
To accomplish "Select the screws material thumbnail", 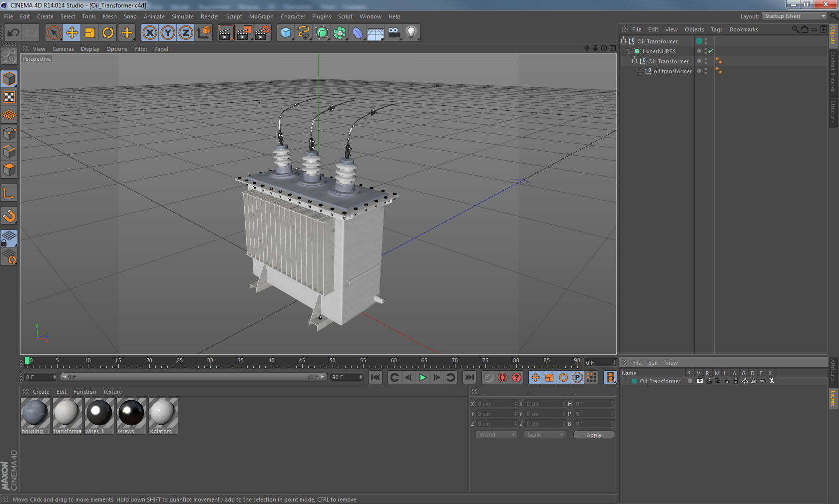I will (x=131, y=413).
